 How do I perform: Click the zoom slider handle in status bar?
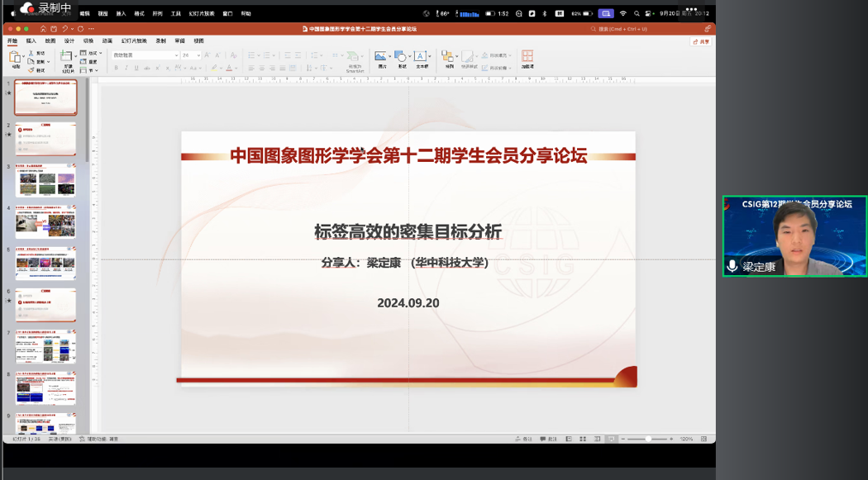pyautogui.click(x=648, y=439)
